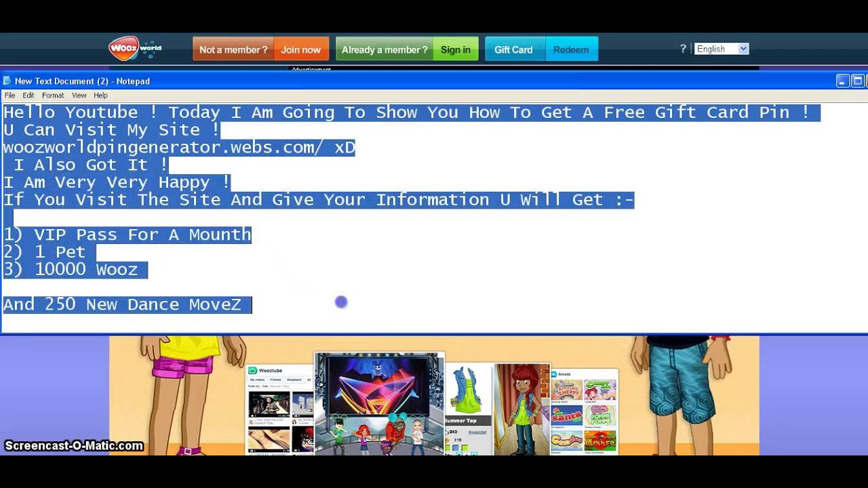This screenshot has width=868, height=488.
Task: Click the Woozworld logo
Action: point(135,49)
